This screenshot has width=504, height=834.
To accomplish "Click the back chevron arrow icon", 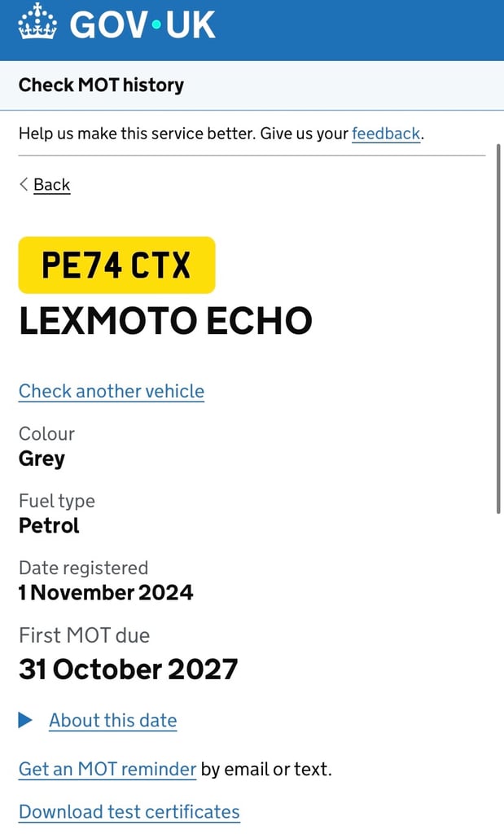I will pos(24,184).
